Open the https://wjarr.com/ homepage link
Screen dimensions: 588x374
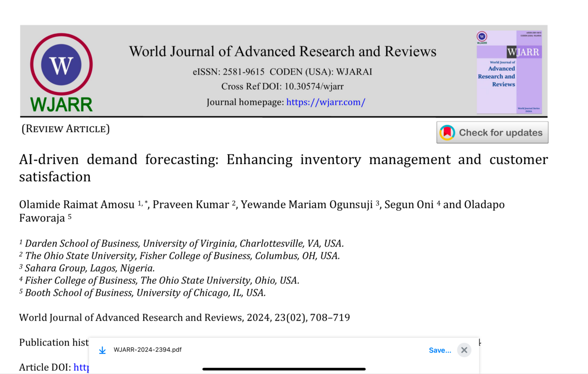tap(326, 102)
